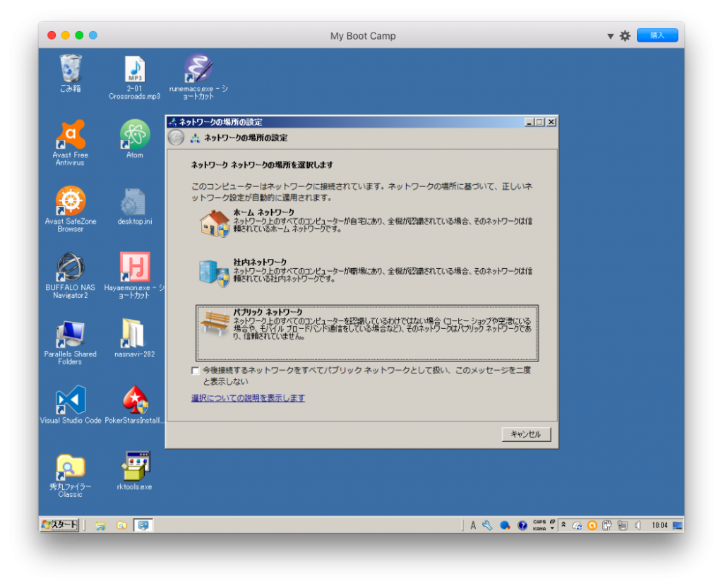Open the IME tools wrench menu
This screenshot has width=723, height=588.
pyautogui.click(x=487, y=525)
